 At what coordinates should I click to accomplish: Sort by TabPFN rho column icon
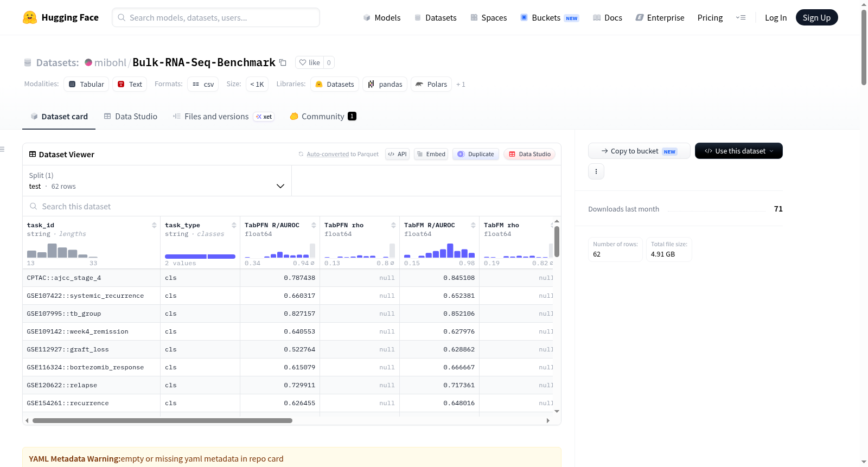393,225
